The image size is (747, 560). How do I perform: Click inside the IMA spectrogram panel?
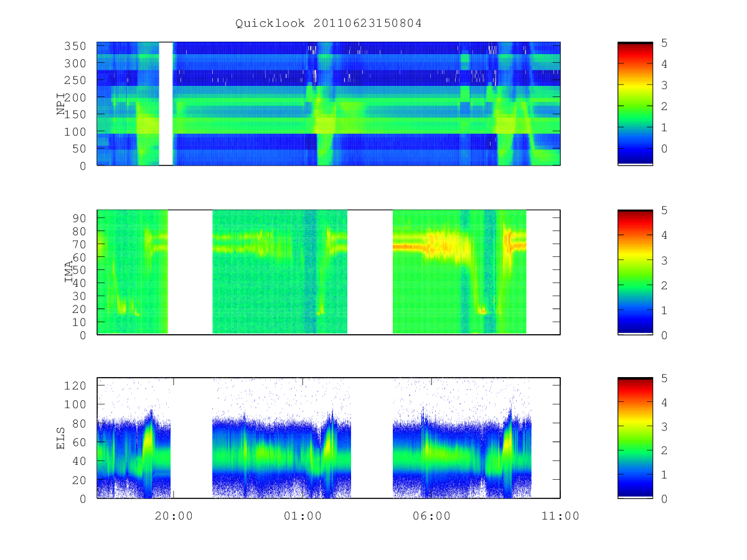(x=329, y=273)
